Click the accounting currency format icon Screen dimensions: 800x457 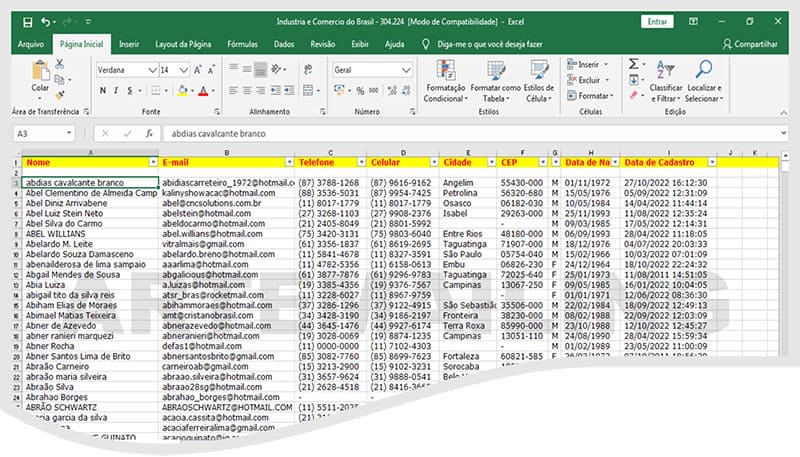[339, 91]
